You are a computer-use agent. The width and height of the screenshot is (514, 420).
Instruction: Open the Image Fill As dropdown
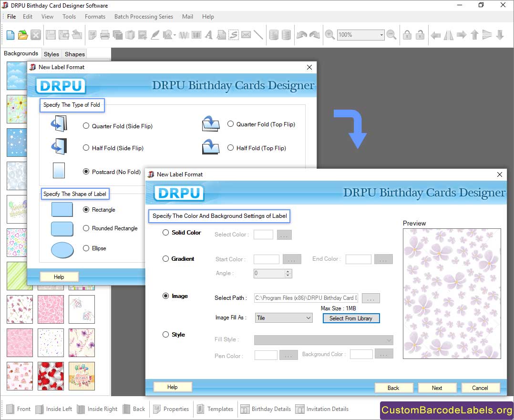coord(284,318)
